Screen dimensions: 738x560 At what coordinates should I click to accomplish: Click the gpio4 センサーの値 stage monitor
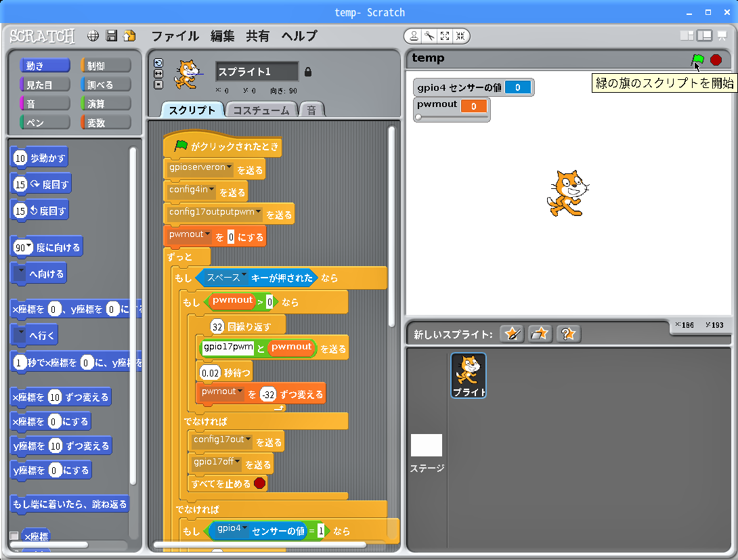point(473,87)
